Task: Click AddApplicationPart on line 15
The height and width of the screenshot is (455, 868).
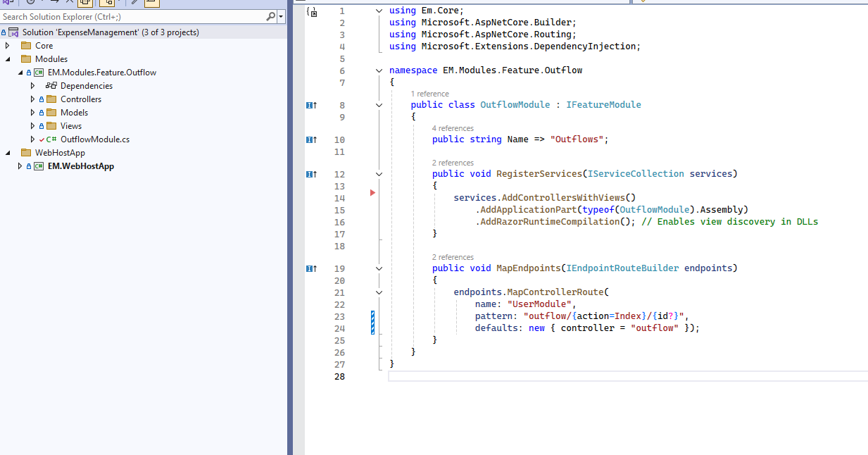Action: 529,210
